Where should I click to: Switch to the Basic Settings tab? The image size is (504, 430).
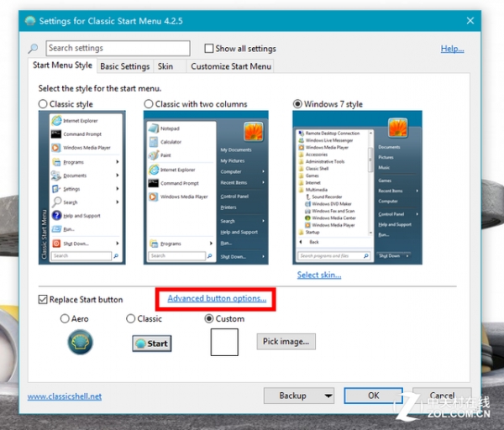pos(124,66)
